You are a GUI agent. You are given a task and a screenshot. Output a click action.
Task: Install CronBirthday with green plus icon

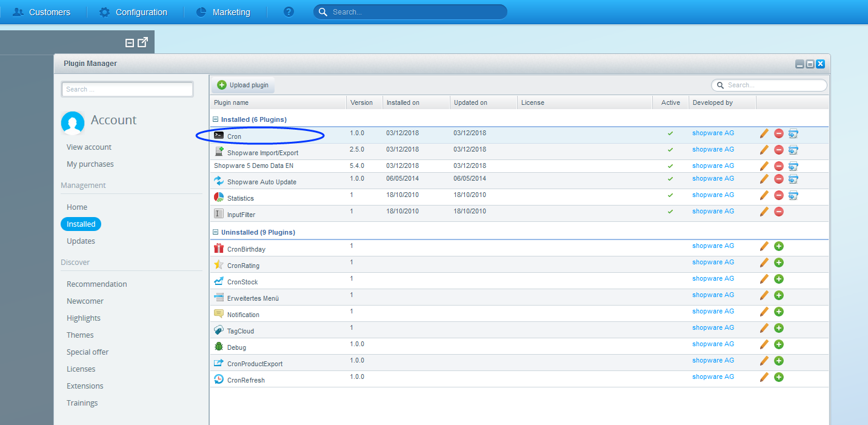[779, 246]
